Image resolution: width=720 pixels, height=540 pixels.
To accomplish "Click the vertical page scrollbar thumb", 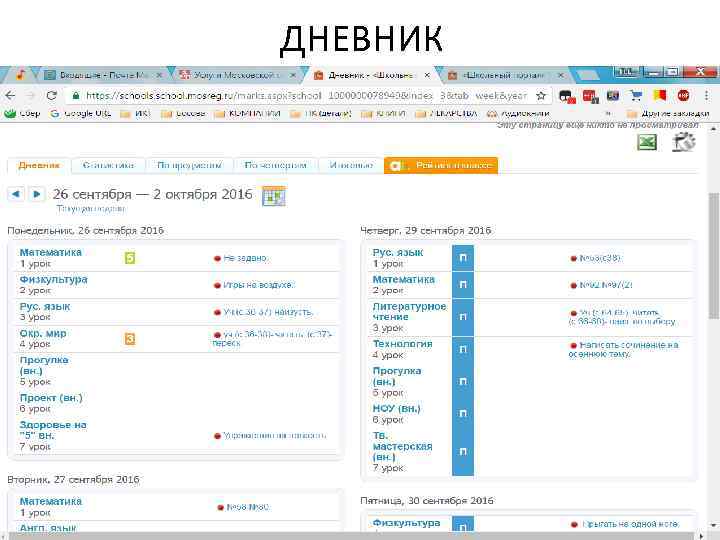I will 714,255.
